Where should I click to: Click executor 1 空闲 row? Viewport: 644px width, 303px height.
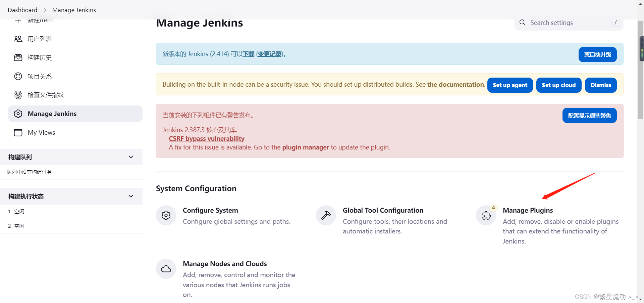click(x=71, y=212)
